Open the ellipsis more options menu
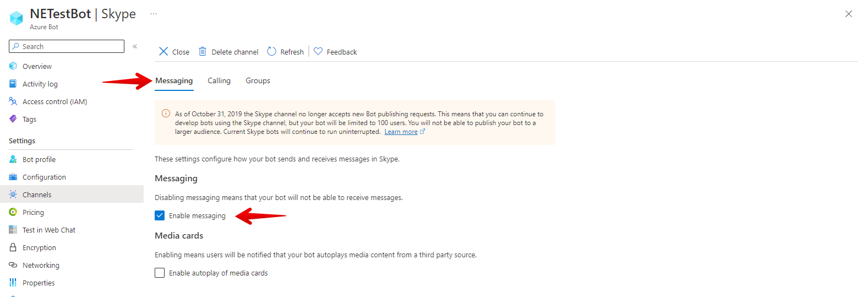868x297 pixels. (154, 14)
